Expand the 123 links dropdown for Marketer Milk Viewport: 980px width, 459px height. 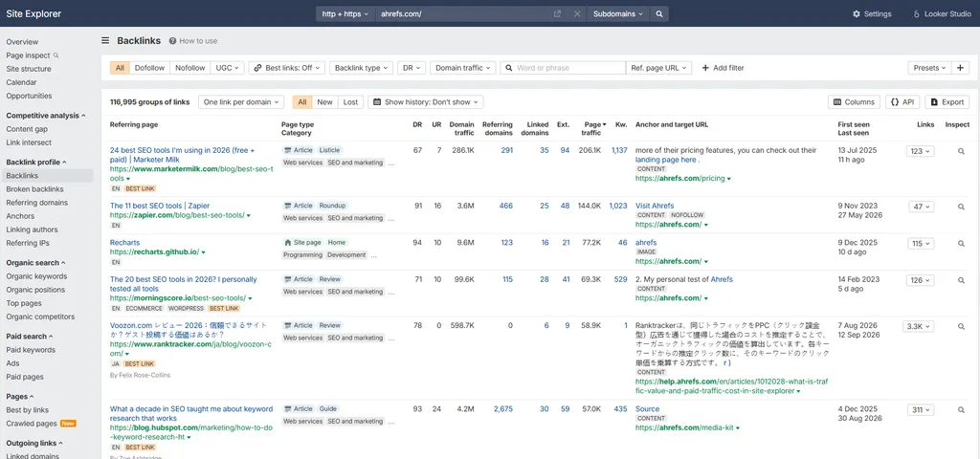coord(920,151)
